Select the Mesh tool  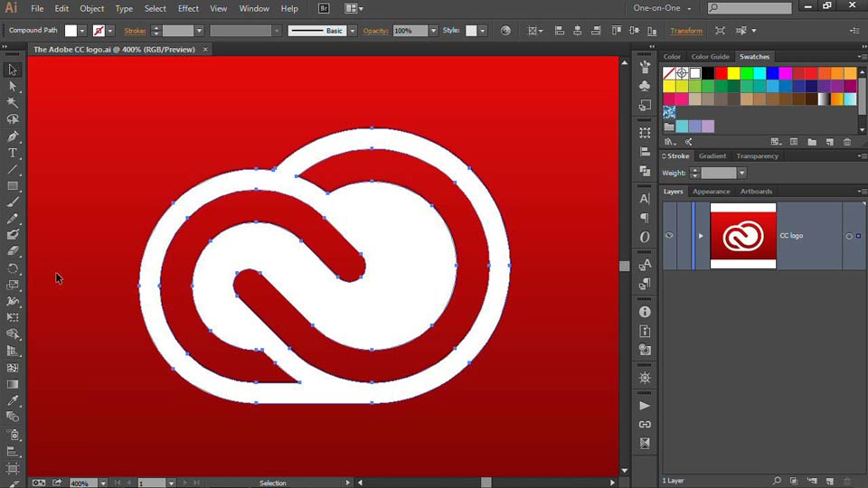(x=12, y=368)
